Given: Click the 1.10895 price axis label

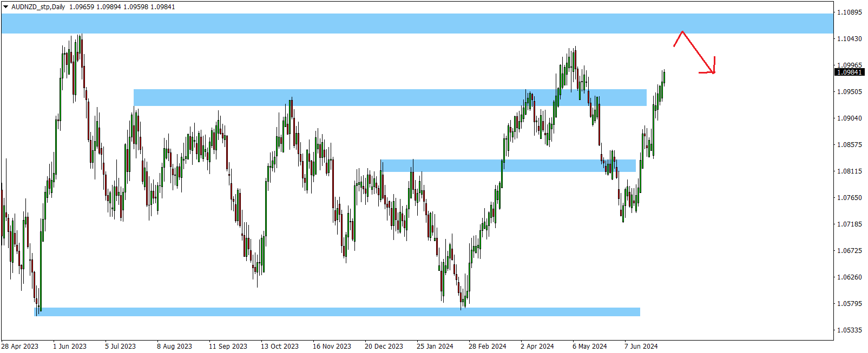Looking at the screenshot, I should tap(850, 12).
